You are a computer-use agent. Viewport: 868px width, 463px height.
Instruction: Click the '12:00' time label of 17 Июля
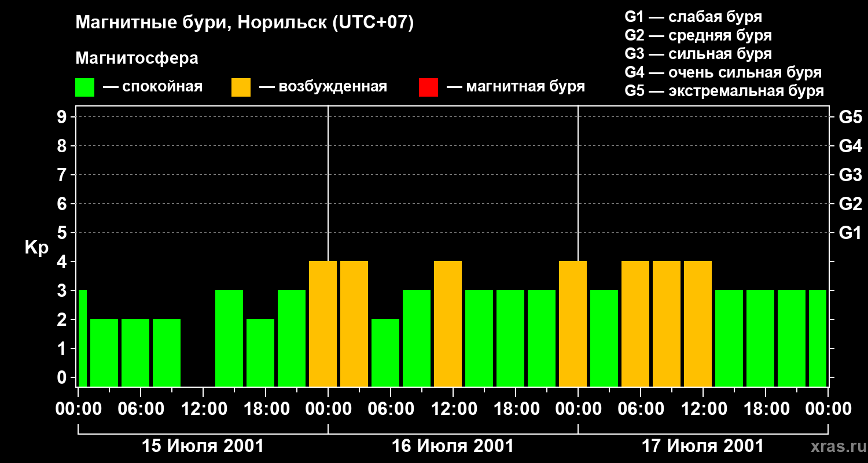pos(703,409)
